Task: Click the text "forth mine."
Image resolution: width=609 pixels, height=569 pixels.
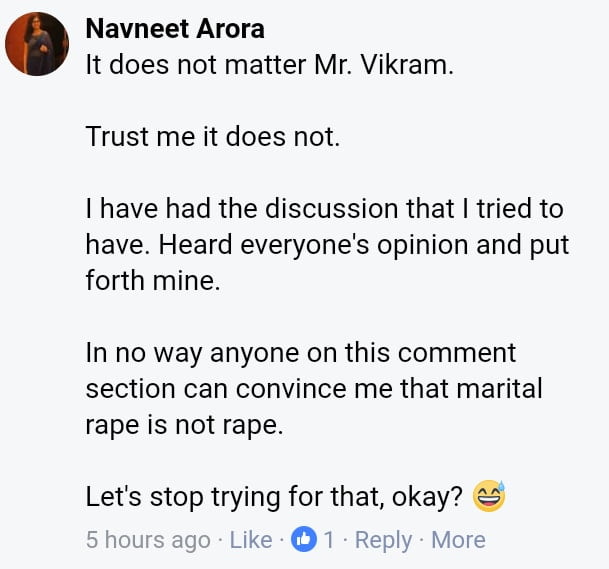Action: click(151, 281)
